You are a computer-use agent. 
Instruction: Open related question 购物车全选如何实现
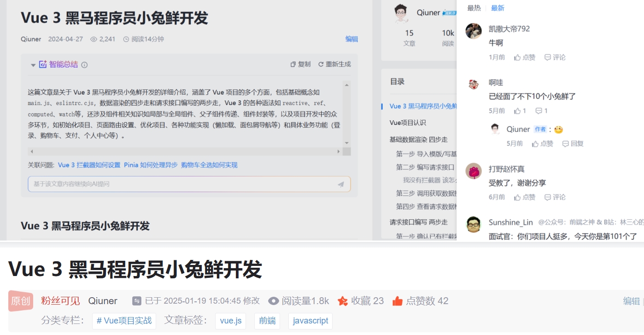click(209, 165)
